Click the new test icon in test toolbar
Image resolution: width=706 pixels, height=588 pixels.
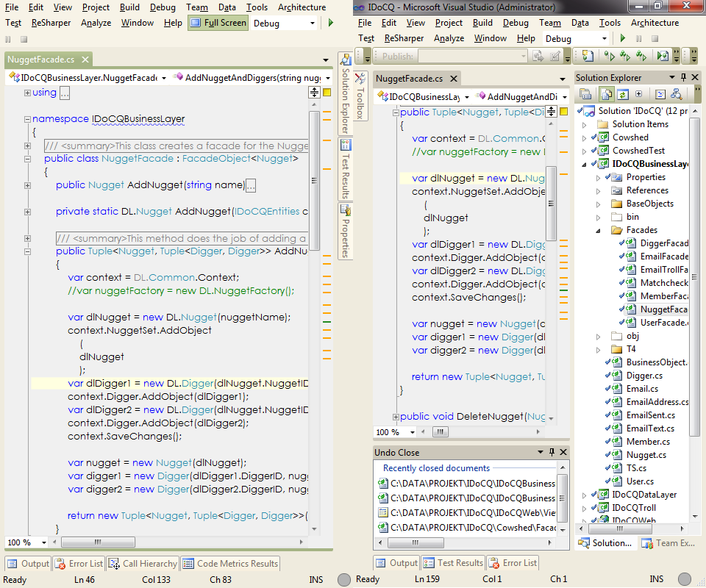tap(588, 57)
